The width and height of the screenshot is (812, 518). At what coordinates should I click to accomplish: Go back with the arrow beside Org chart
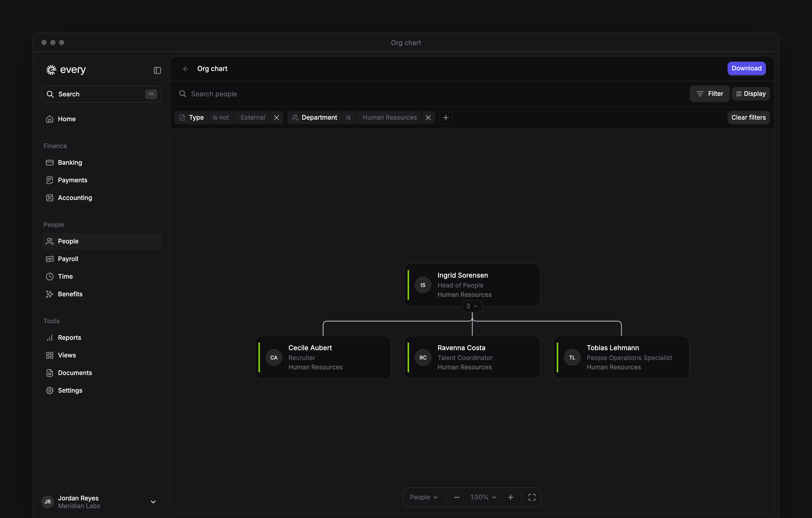tap(186, 69)
